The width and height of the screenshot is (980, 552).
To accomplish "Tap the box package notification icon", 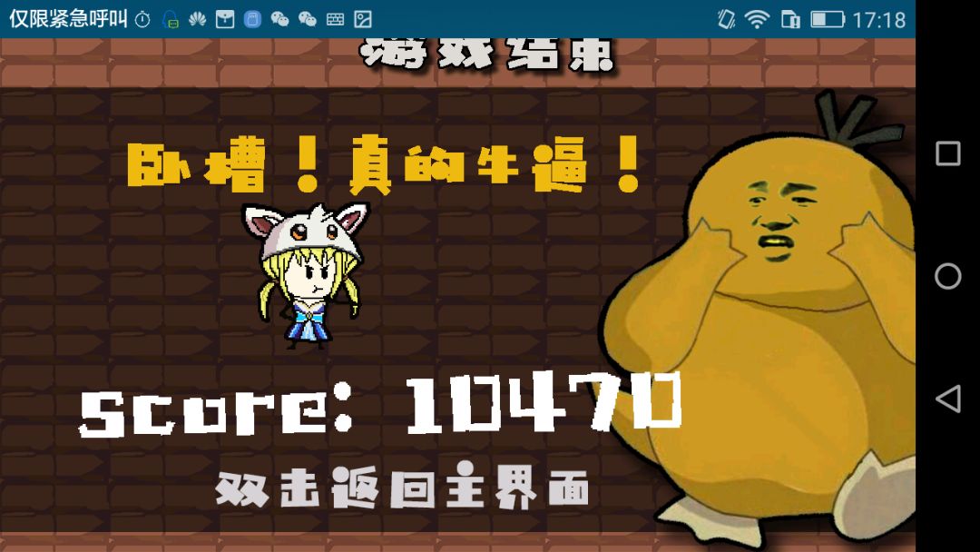I will pos(225,19).
